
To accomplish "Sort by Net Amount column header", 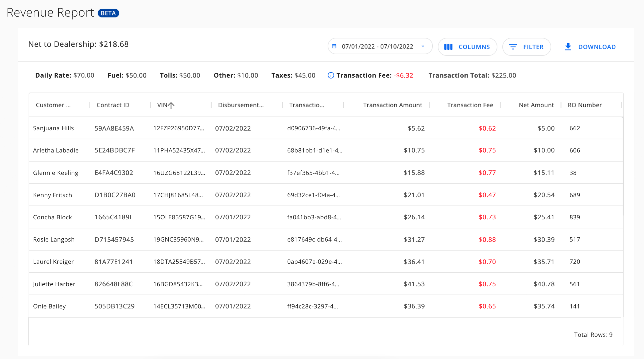I will click(x=536, y=105).
